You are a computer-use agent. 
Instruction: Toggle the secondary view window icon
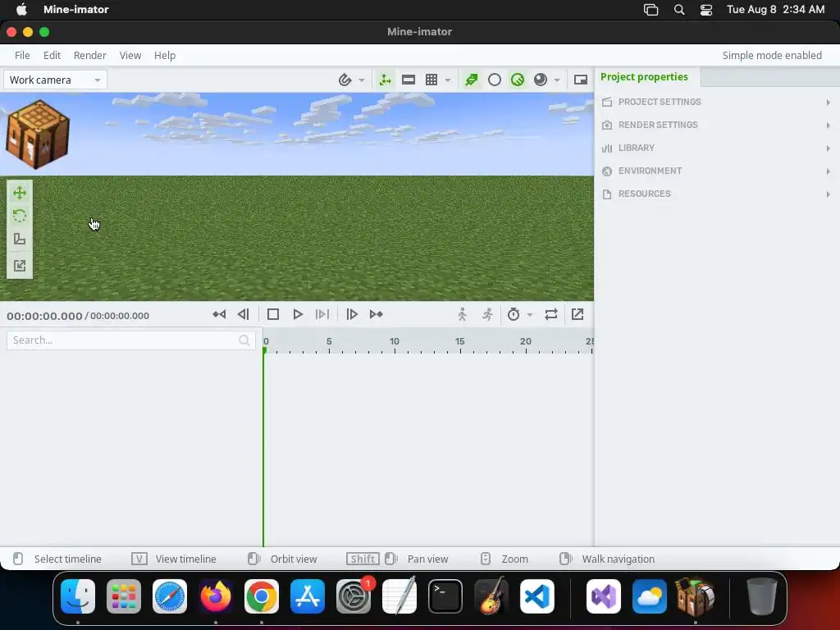coord(581,80)
